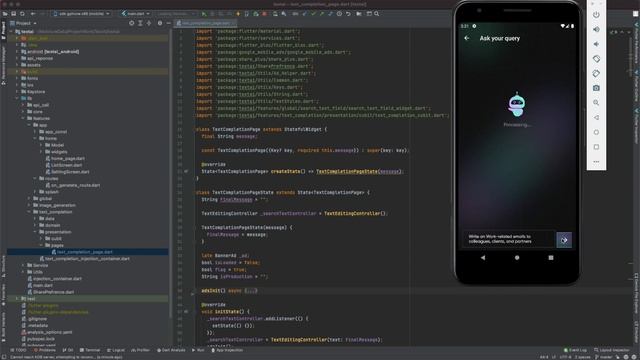Open the Project view dropdown
The width and height of the screenshot is (640, 360).
coord(24,23)
